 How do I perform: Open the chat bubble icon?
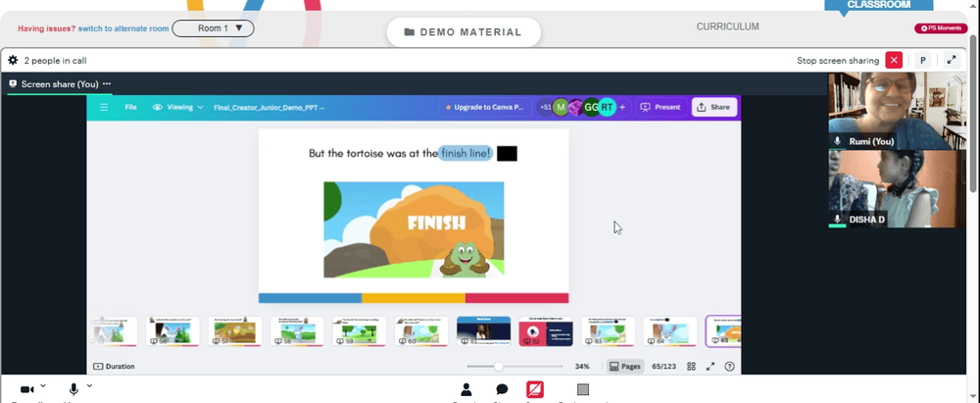pyautogui.click(x=501, y=389)
